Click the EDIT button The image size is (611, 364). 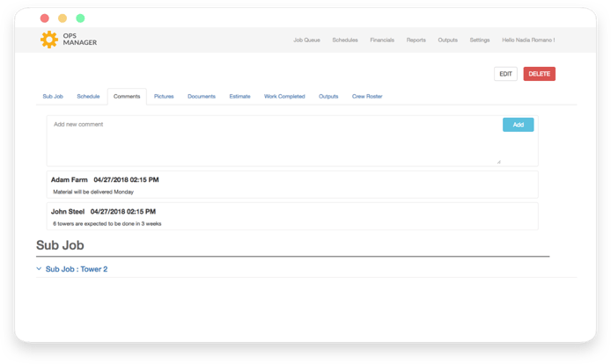(505, 74)
